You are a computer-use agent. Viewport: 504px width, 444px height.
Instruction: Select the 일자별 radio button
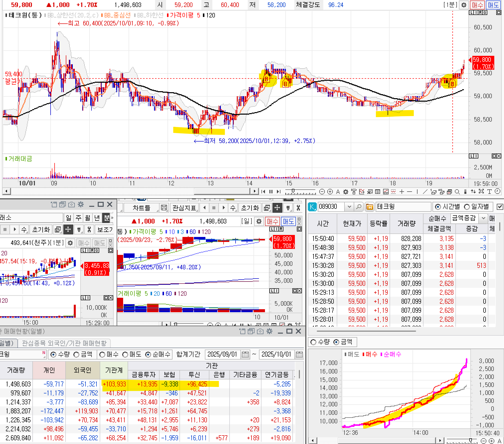(467, 207)
